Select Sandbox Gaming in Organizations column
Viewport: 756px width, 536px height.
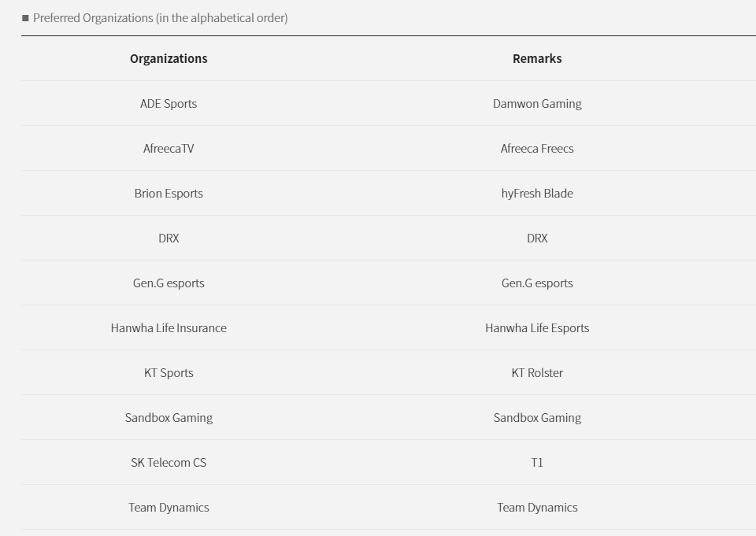click(x=169, y=417)
